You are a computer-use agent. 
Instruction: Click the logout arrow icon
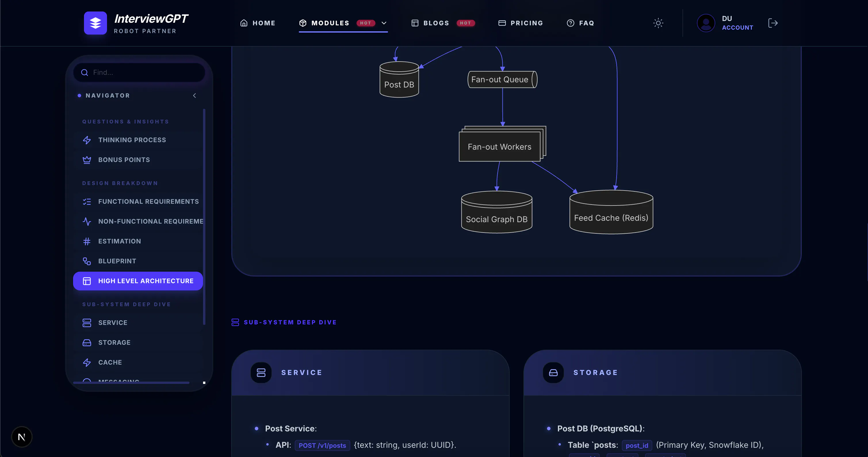click(773, 23)
